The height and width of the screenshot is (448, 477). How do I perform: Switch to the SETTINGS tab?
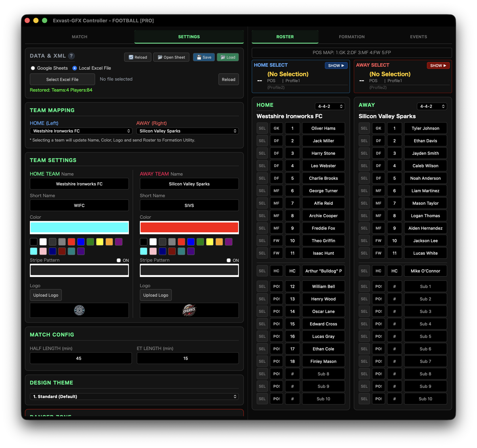coord(189,37)
